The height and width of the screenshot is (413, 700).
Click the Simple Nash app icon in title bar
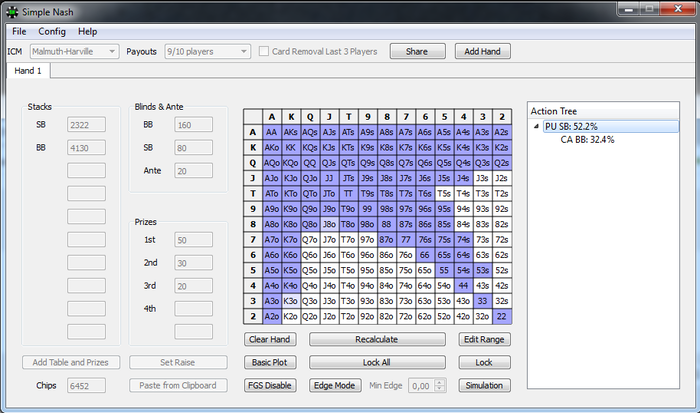pos(12,12)
